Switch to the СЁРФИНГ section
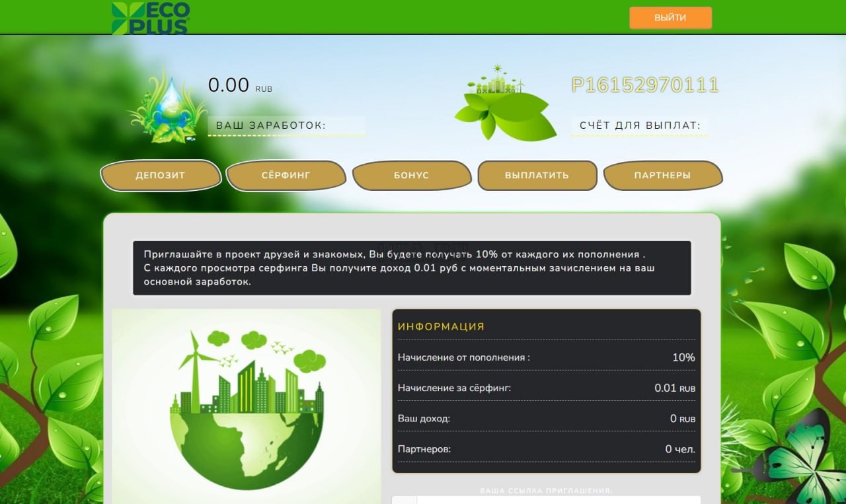Screen dimensions: 846x504 (x=286, y=175)
